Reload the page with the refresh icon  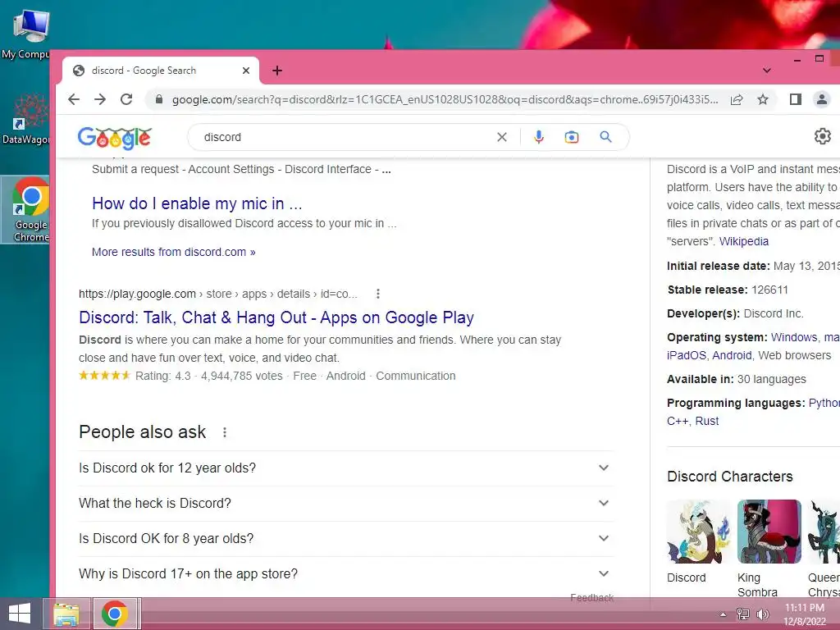pyautogui.click(x=126, y=99)
